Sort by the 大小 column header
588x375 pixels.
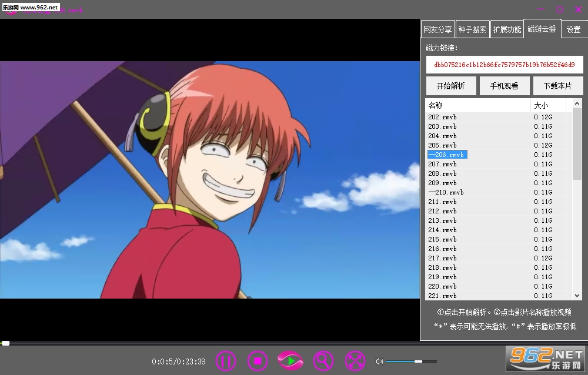click(x=548, y=105)
